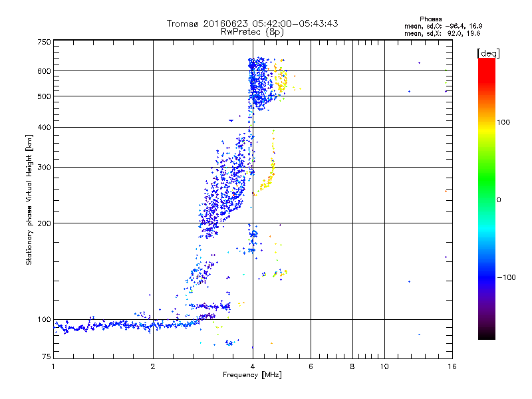This screenshot has height=399, width=532.
Task: Click the '100' colorbar tick label
Action: click(x=503, y=122)
